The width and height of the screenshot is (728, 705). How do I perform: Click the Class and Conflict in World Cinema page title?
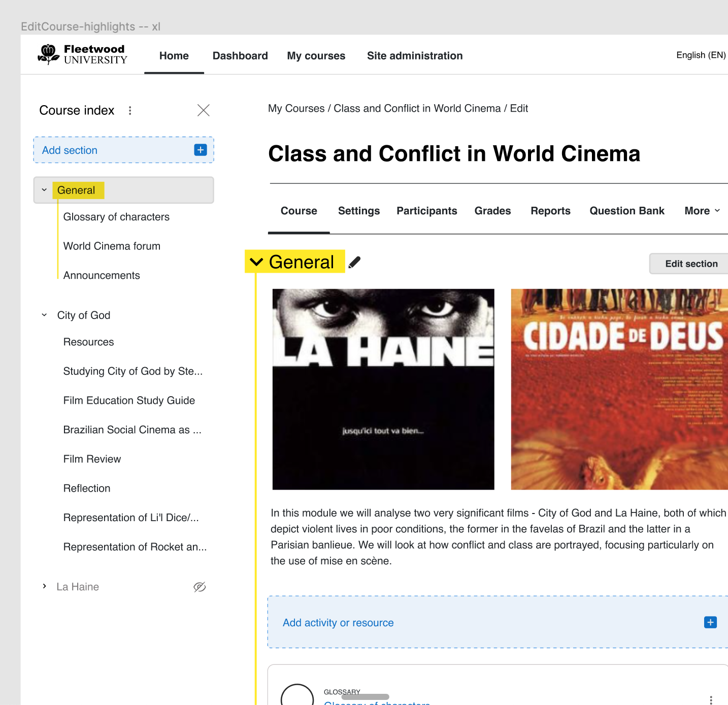pyautogui.click(x=454, y=154)
